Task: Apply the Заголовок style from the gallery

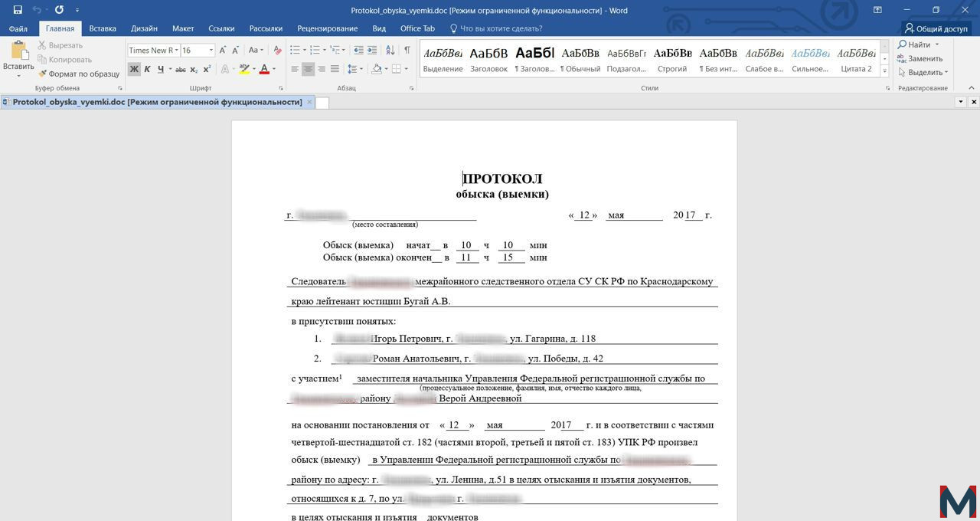Action: [488, 60]
